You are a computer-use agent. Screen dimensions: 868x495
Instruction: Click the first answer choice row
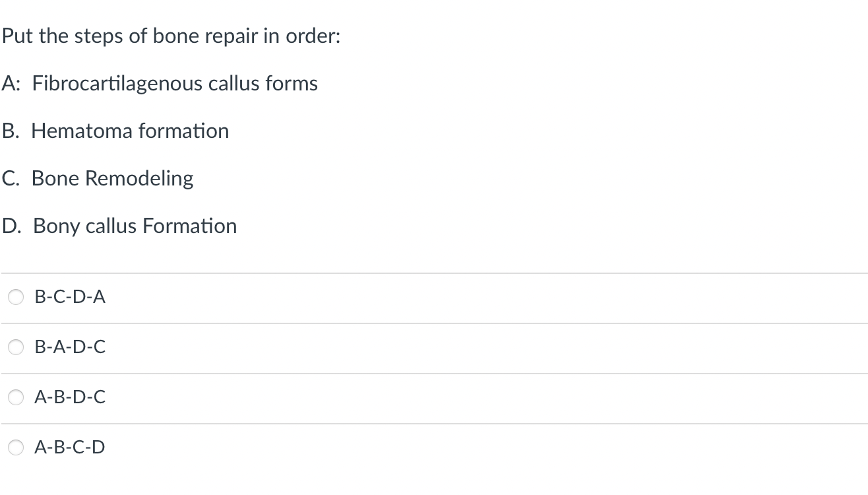point(264,297)
